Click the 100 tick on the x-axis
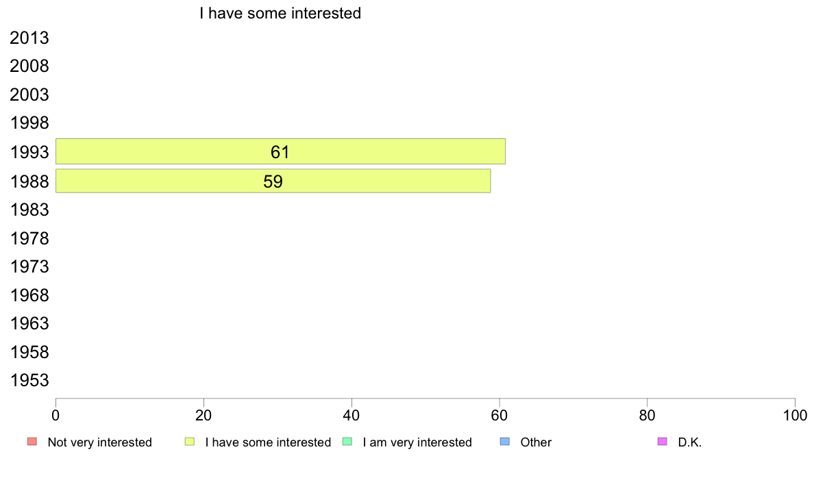The image size is (814, 504). click(x=795, y=415)
